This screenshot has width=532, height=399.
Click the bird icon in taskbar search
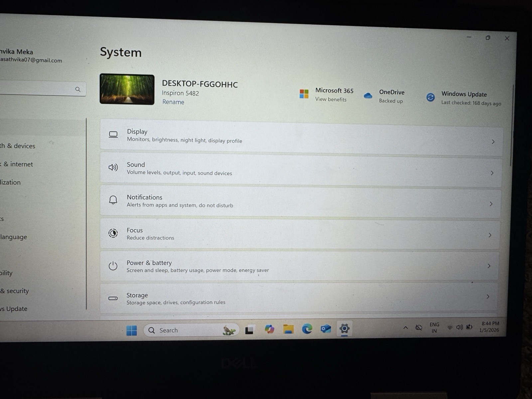[229, 330]
